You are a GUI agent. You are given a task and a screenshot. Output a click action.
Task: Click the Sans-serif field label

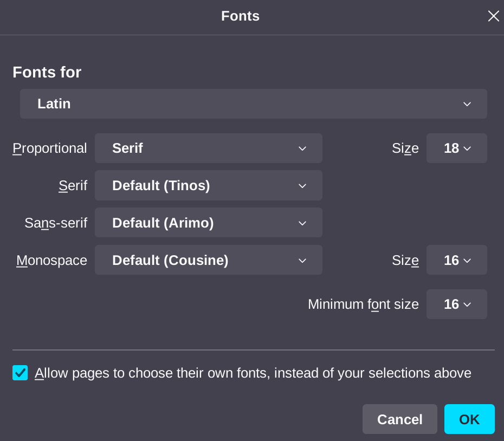point(56,223)
